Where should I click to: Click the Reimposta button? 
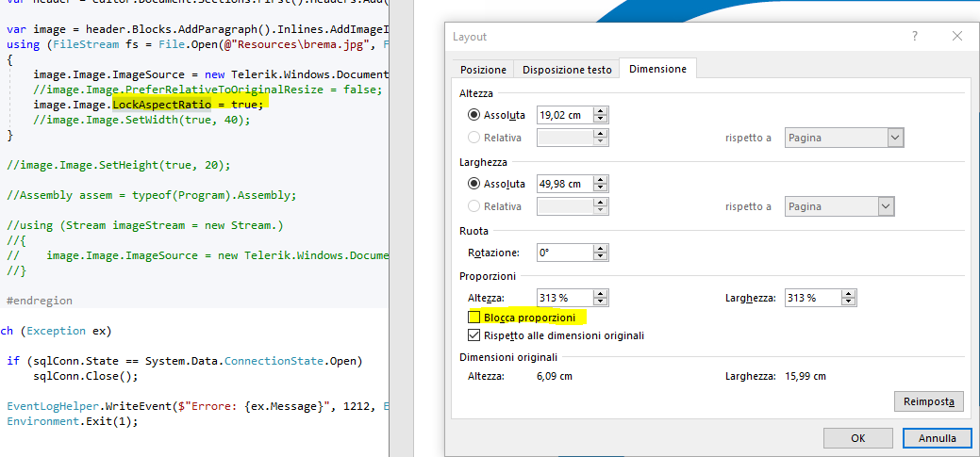coord(928,401)
